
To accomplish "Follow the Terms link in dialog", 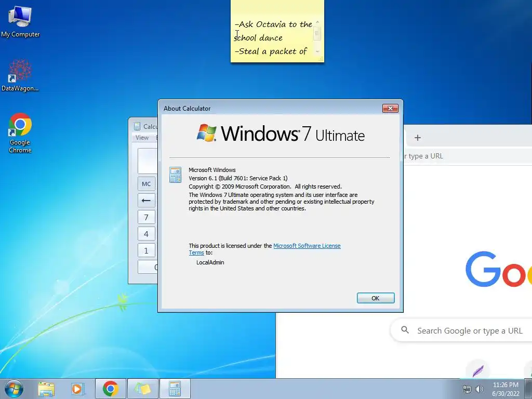I will pyautogui.click(x=196, y=253).
